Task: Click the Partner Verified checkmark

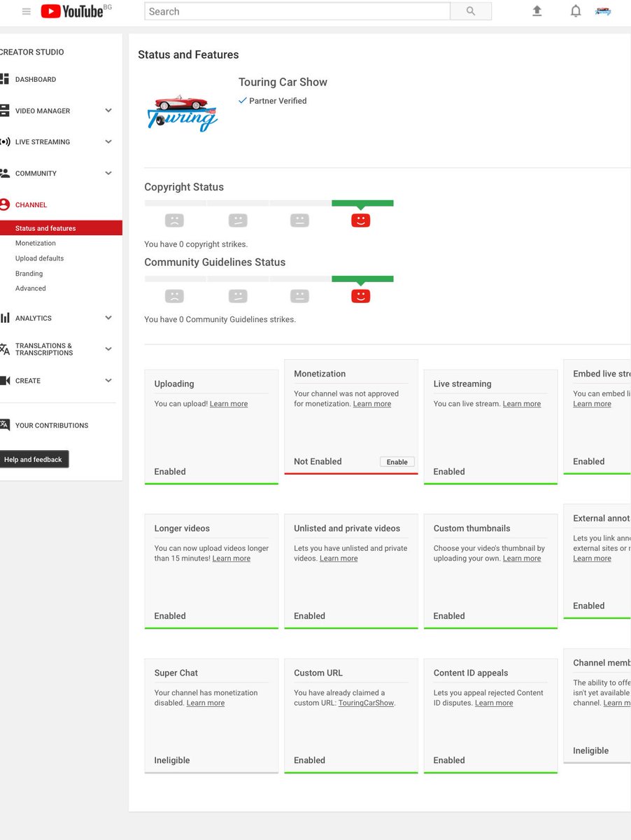Action: coord(243,101)
